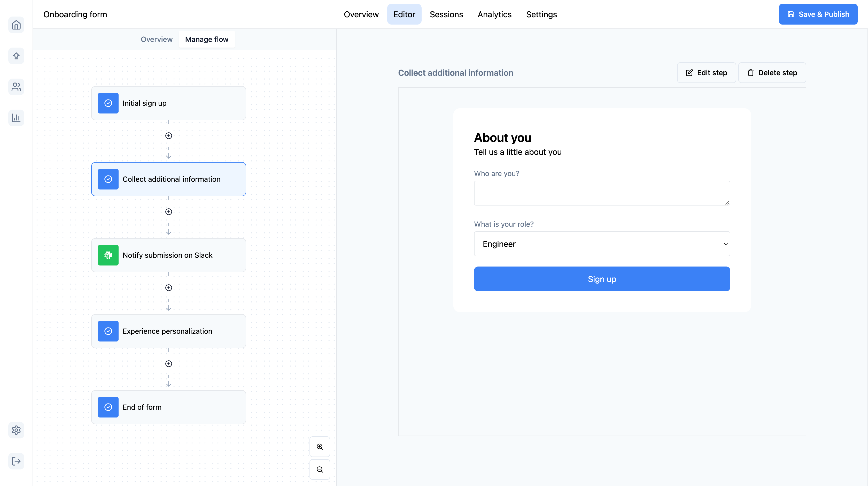The image size is (868, 486).
Task: Zoom out on the flow canvas
Action: [320, 469]
